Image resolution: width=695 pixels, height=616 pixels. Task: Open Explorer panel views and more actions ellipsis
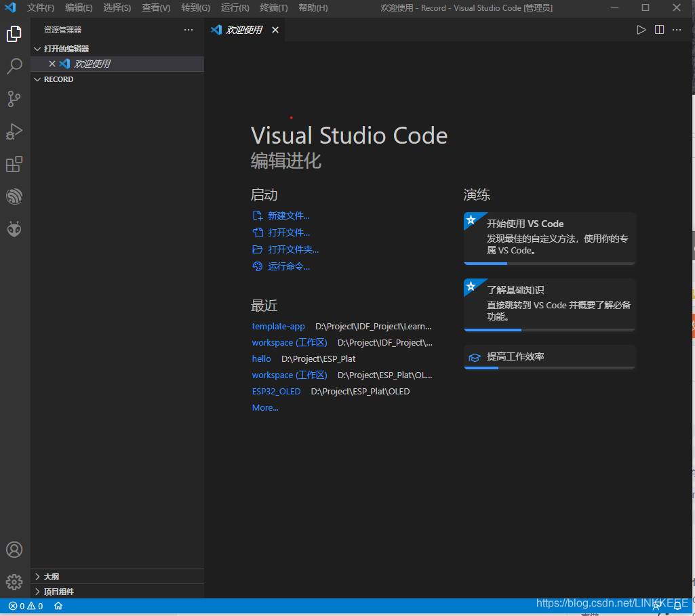(188, 30)
